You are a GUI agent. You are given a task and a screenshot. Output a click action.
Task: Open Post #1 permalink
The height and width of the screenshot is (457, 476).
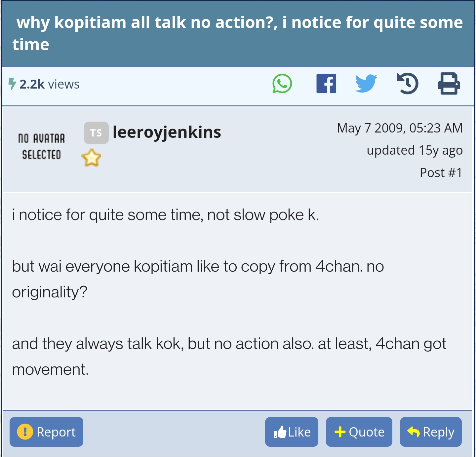click(441, 172)
